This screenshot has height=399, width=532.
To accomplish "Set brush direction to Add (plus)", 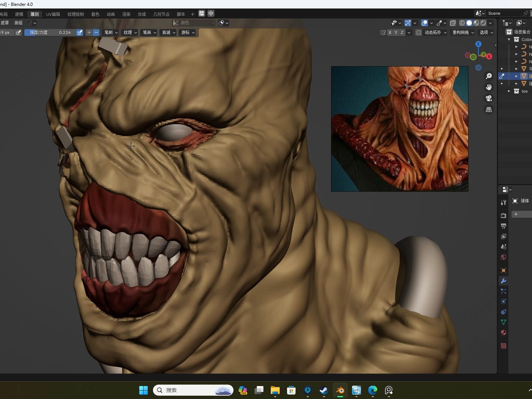I will pyautogui.click(x=89, y=33).
